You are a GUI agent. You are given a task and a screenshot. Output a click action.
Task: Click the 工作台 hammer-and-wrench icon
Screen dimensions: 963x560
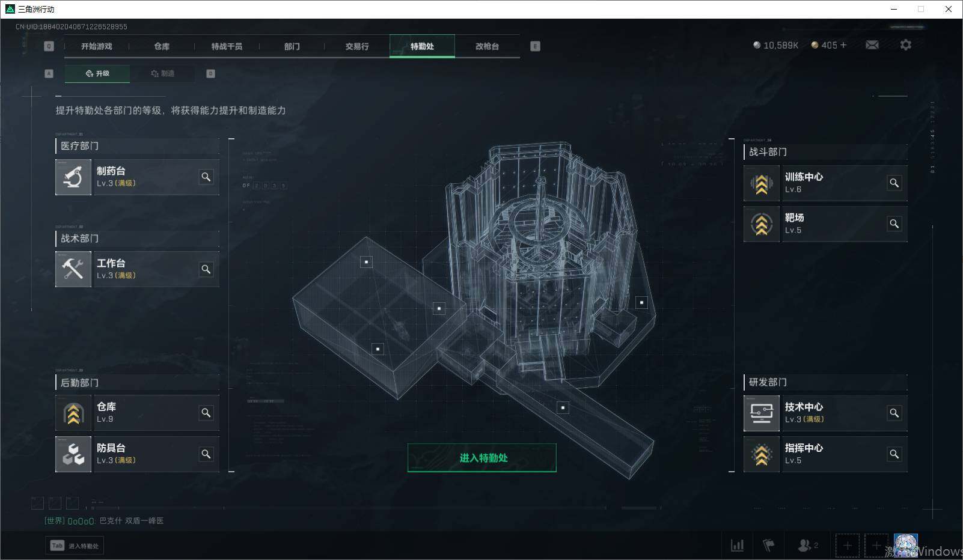point(73,269)
